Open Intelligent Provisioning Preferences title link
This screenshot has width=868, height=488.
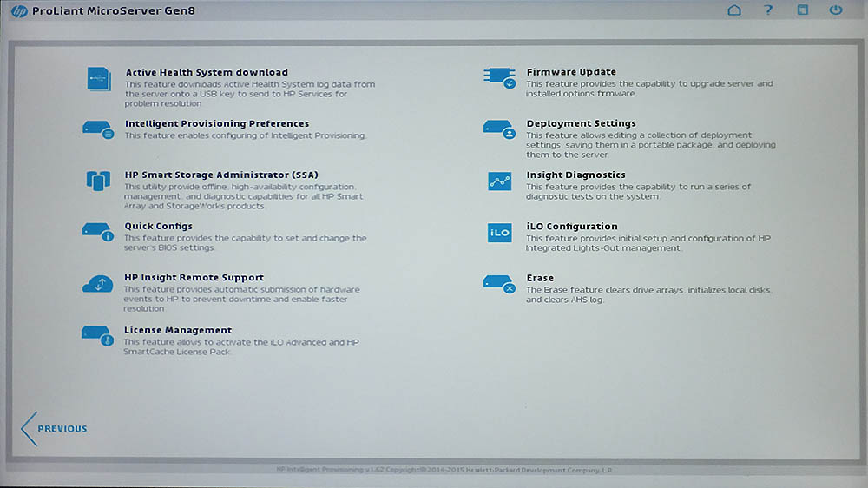(x=216, y=123)
